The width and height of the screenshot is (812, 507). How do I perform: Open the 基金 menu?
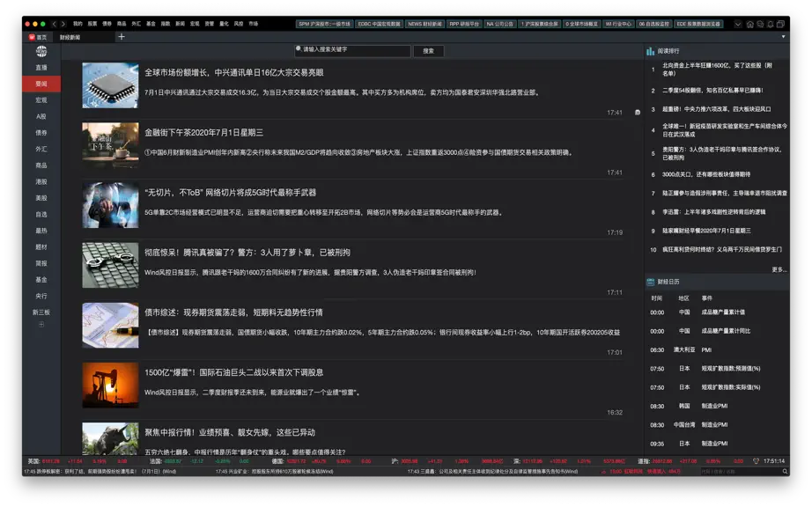(x=151, y=24)
